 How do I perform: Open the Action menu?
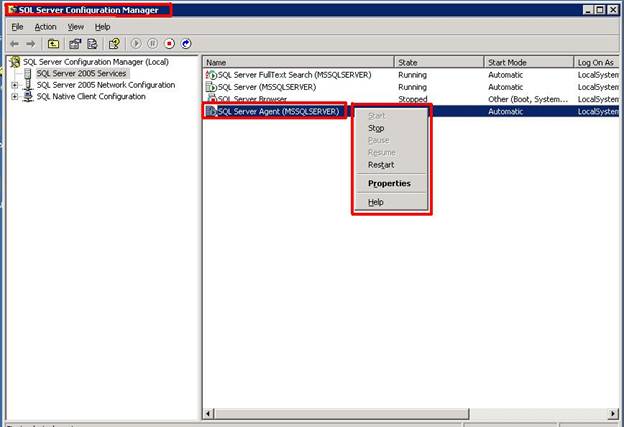pos(45,27)
